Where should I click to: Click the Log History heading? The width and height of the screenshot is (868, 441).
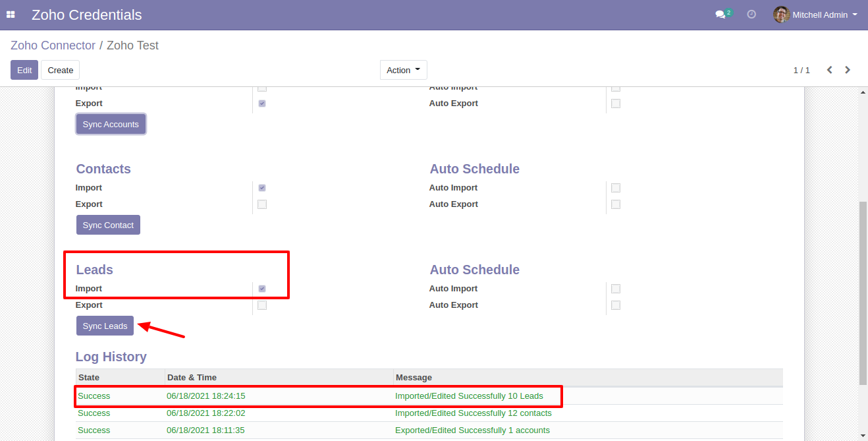111,357
